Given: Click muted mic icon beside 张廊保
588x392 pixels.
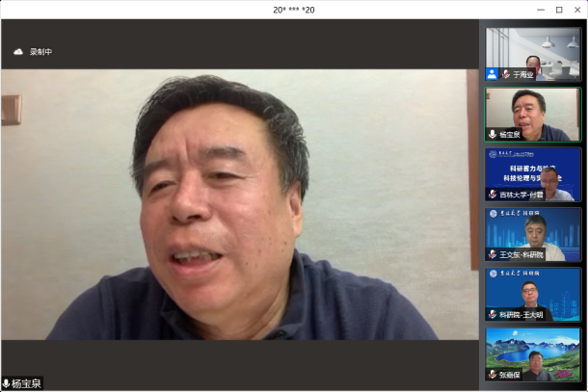Looking at the screenshot, I should 493,375.
